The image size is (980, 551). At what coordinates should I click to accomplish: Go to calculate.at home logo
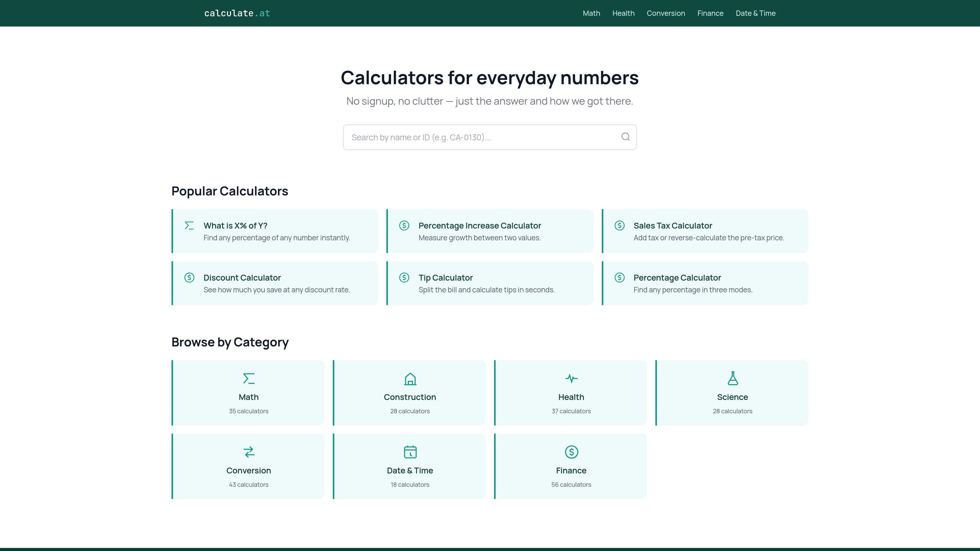click(x=237, y=13)
